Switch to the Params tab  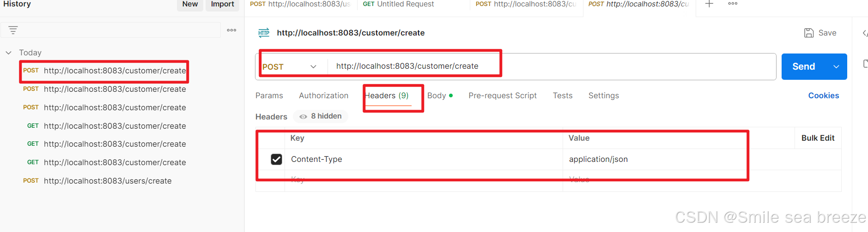(x=269, y=95)
